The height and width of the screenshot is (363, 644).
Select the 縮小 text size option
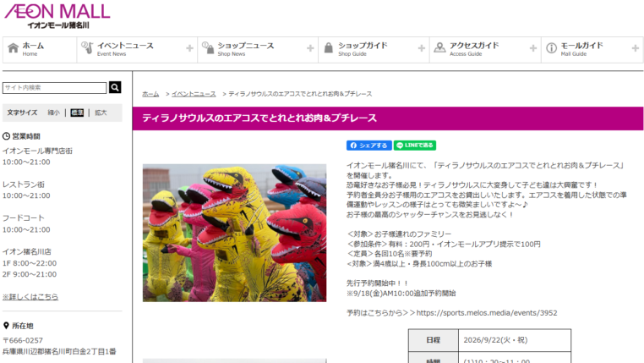point(54,113)
